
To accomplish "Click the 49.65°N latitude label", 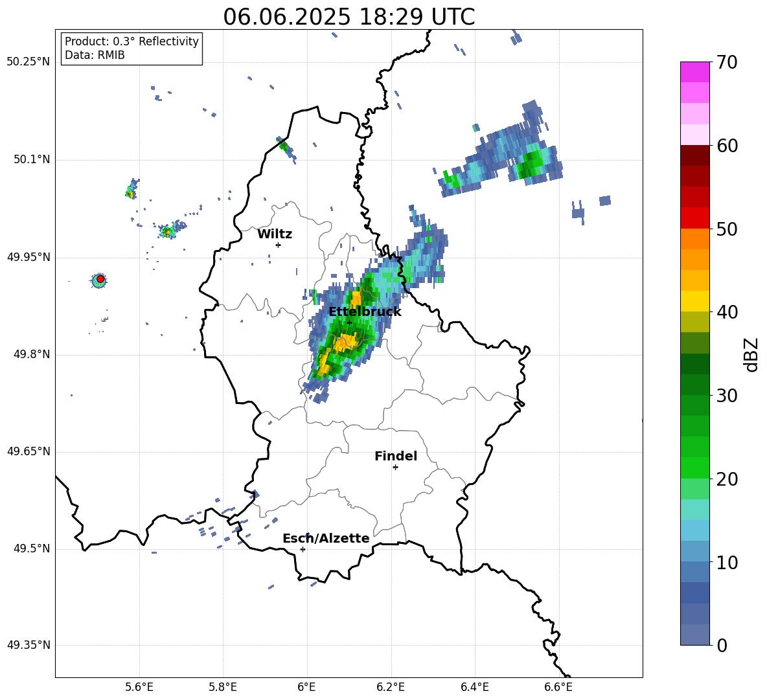I will [29, 451].
